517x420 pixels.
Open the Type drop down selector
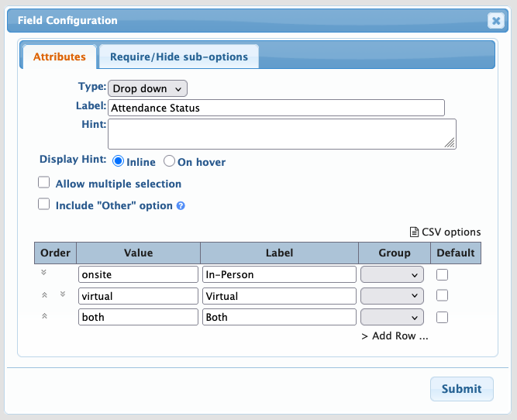[x=147, y=89]
